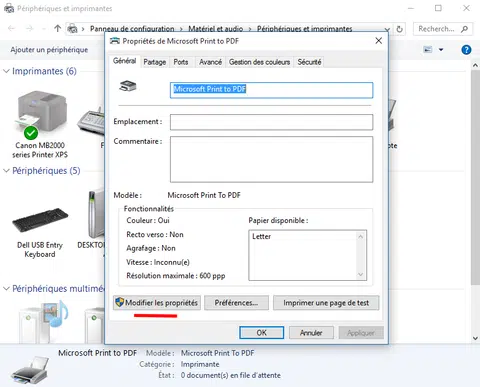Click 0 document(s) en file d'attente status
This screenshot has width=480, height=387.
(231, 375)
